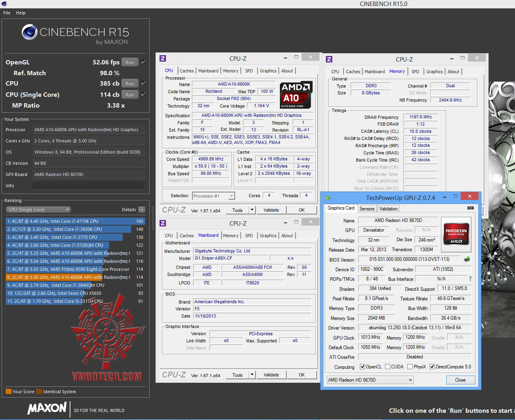Click OK in the mainboard CPU-Z window
This screenshot has width=515, height=420.
tap(302, 375)
